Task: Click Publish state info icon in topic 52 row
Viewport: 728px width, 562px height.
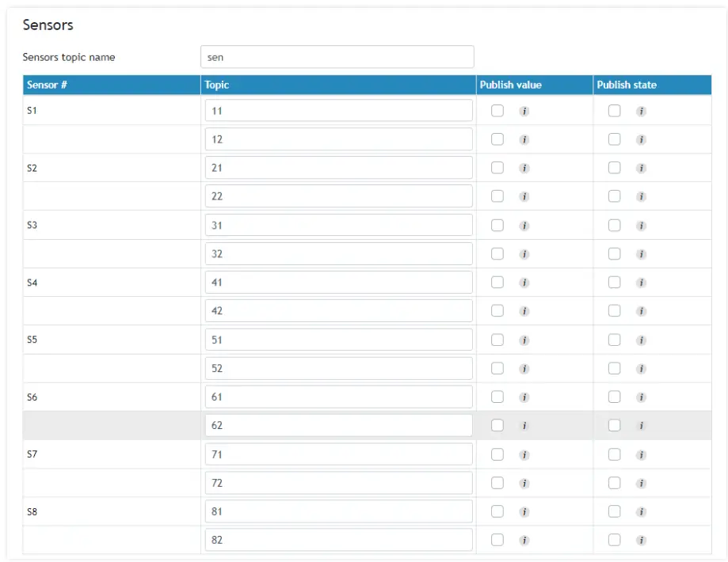Action: click(642, 369)
